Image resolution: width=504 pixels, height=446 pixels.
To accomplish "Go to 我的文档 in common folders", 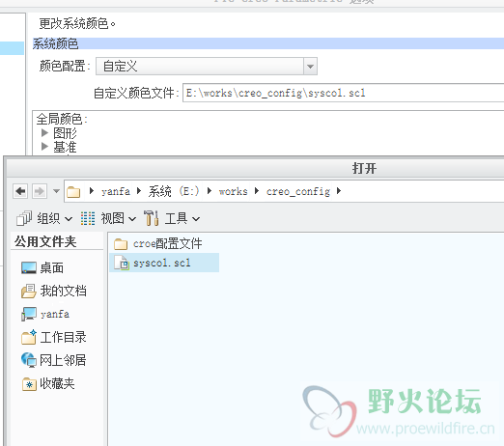I will (x=54, y=291).
